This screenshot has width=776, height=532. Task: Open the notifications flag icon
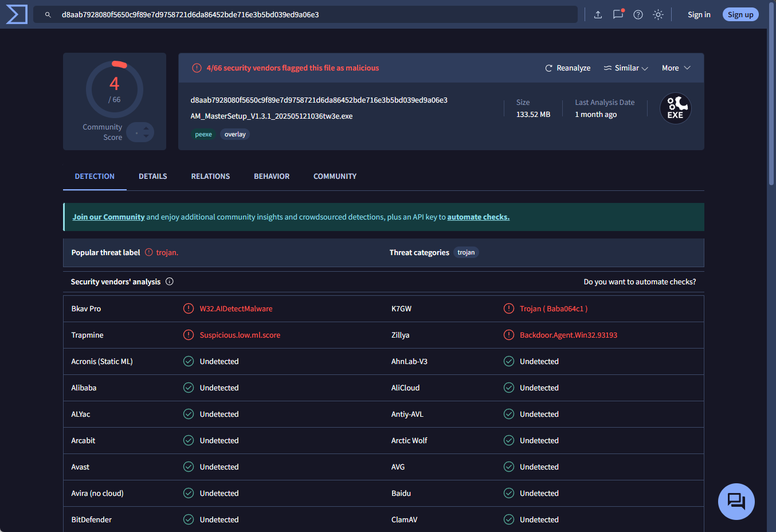618,14
